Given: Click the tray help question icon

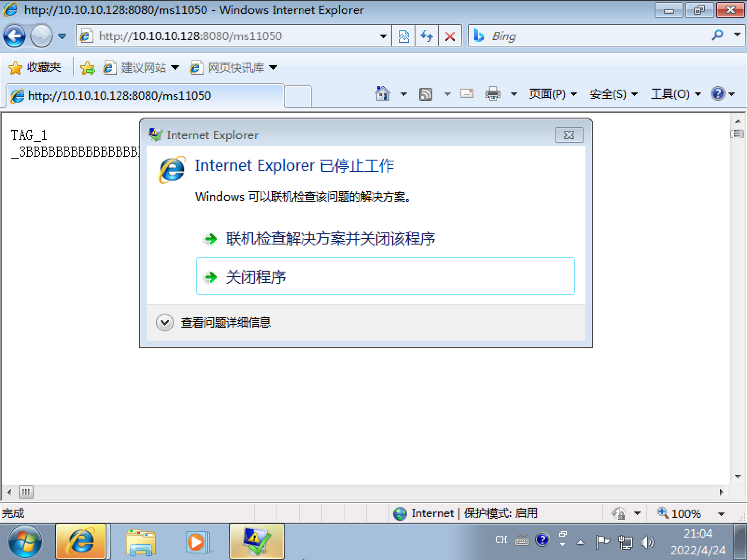Looking at the screenshot, I should pyautogui.click(x=542, y=540).
